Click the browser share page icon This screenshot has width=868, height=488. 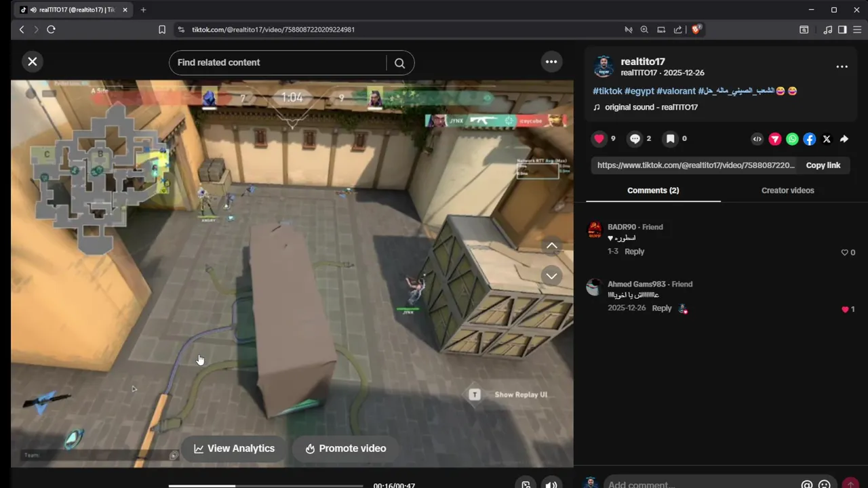pyautogui.click(x=677, y=29)
